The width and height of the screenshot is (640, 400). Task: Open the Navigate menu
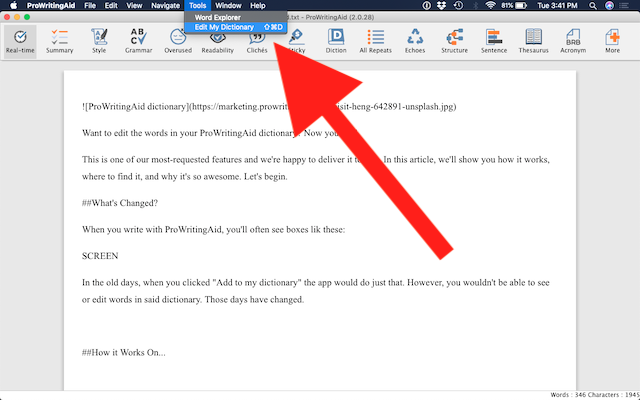pos(165,6)
